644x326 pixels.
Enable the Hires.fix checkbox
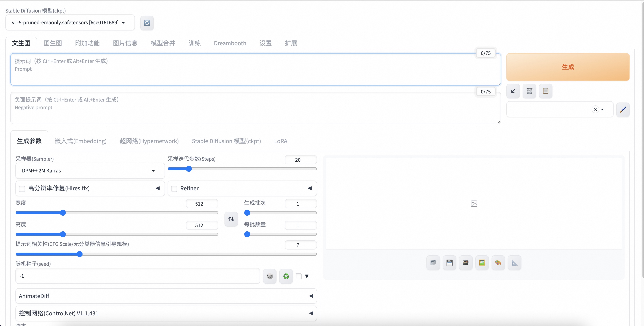point(22,188)
